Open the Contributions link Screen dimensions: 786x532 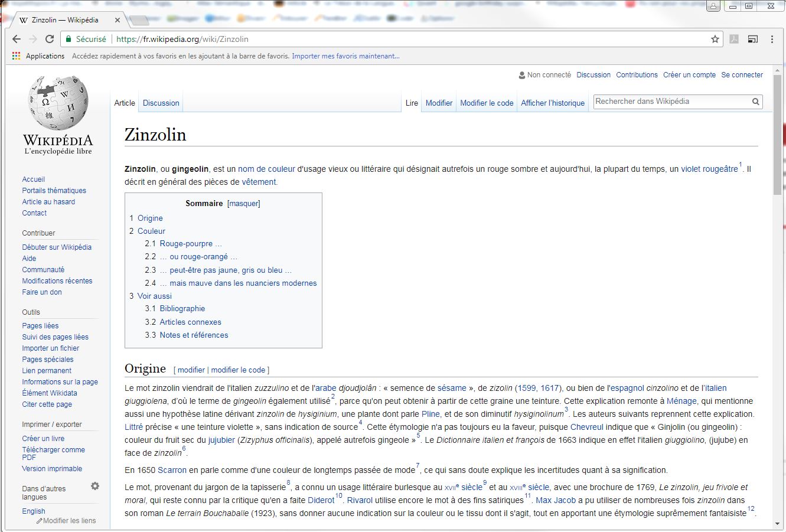[637, 75]
